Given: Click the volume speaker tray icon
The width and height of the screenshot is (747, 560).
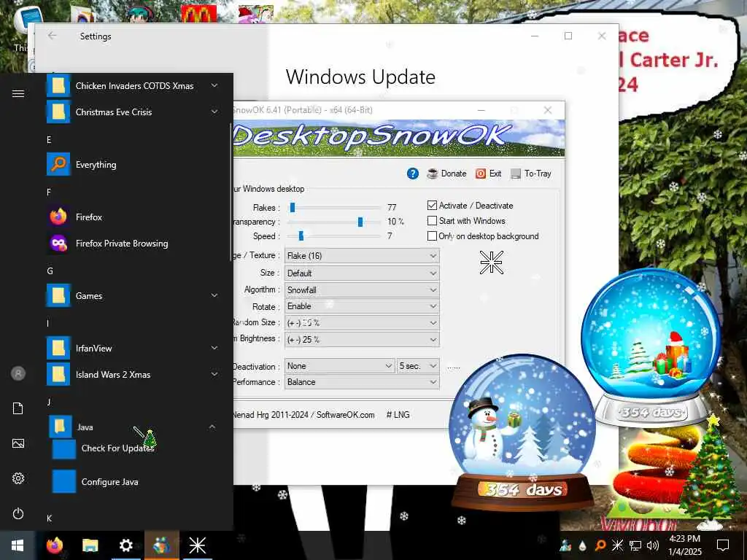Looking at the screenshot, I should [x=653, y=545].
